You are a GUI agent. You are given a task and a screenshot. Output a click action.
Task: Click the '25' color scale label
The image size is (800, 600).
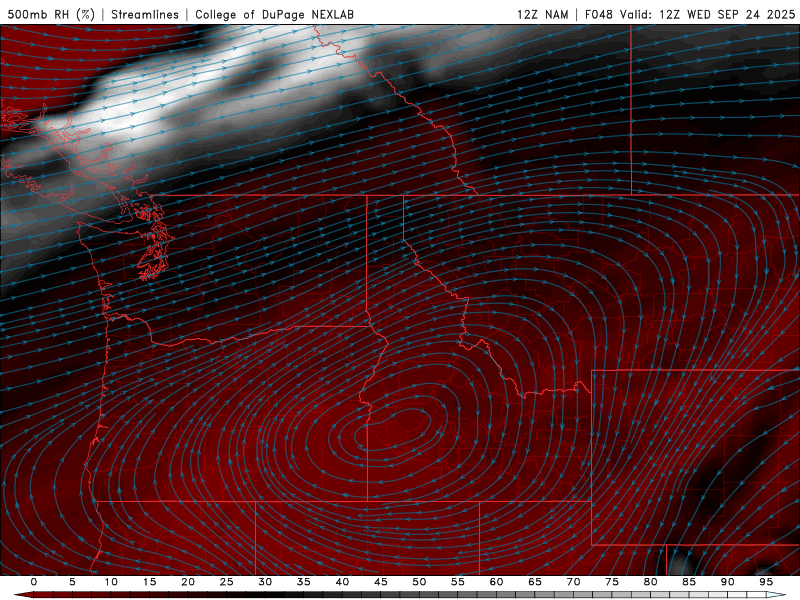[x=227, y=582]
